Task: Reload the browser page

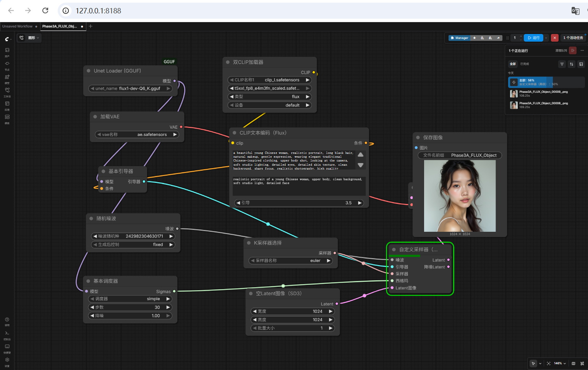Action: [45, 11]
